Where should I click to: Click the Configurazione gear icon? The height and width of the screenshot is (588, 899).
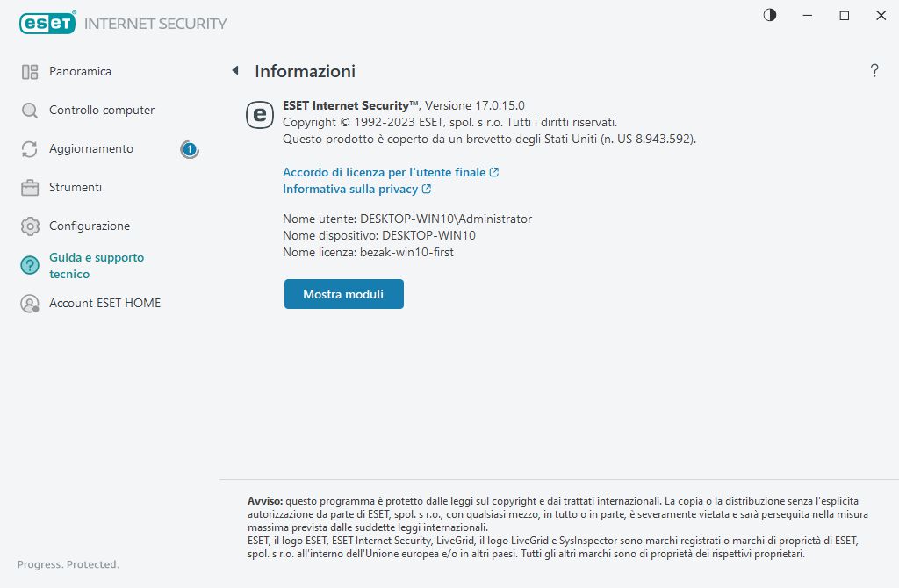[x=29, y=226]
